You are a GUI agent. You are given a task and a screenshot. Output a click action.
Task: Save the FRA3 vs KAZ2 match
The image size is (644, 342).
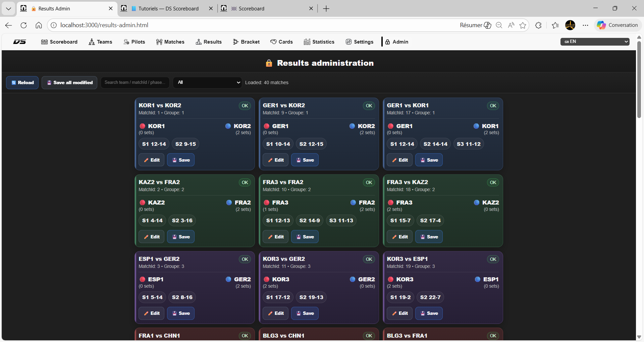point(429,237)
